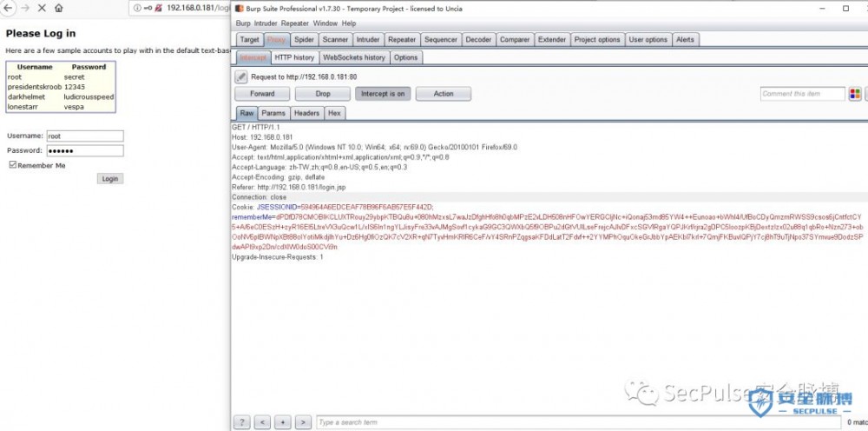This screenshot has height=431, width=868.
Task: Click the 'vespa' password cell
Action: click(74, 106)
